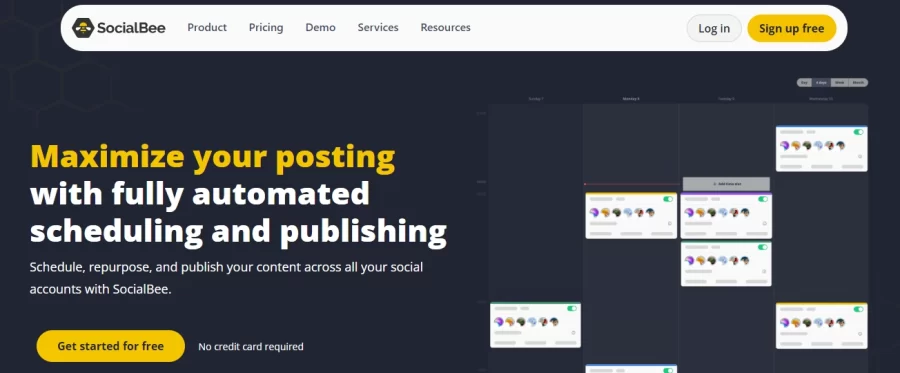Image resolution: width=900 pixels, height=373 pixels.
Task: Click small circle icon in Tuesday green-top card
Action: pos(764,271)
